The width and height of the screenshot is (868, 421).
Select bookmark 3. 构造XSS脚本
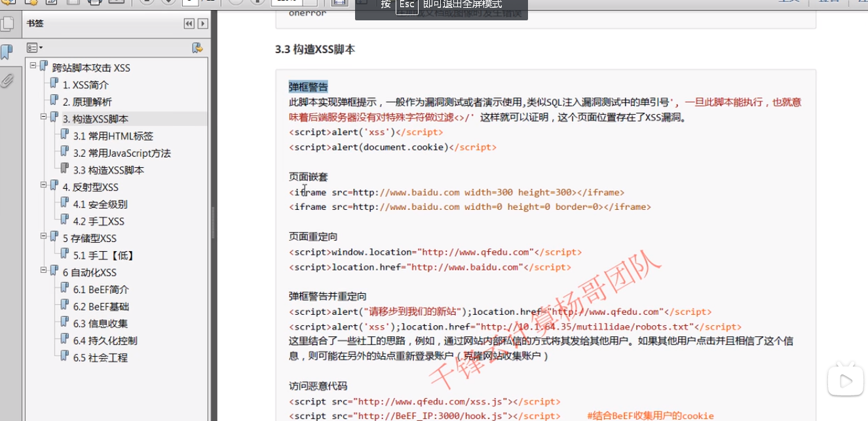(x=96, y=119)
